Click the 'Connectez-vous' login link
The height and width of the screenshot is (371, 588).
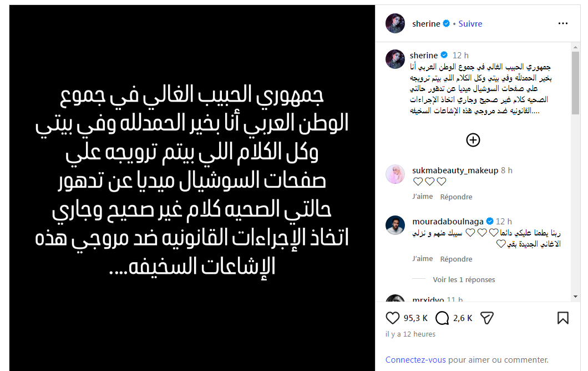415,360
